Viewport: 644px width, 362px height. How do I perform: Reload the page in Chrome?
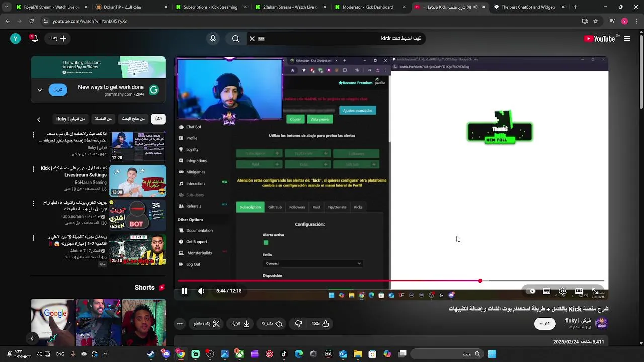pyautogui.click(x=32, y=21)
